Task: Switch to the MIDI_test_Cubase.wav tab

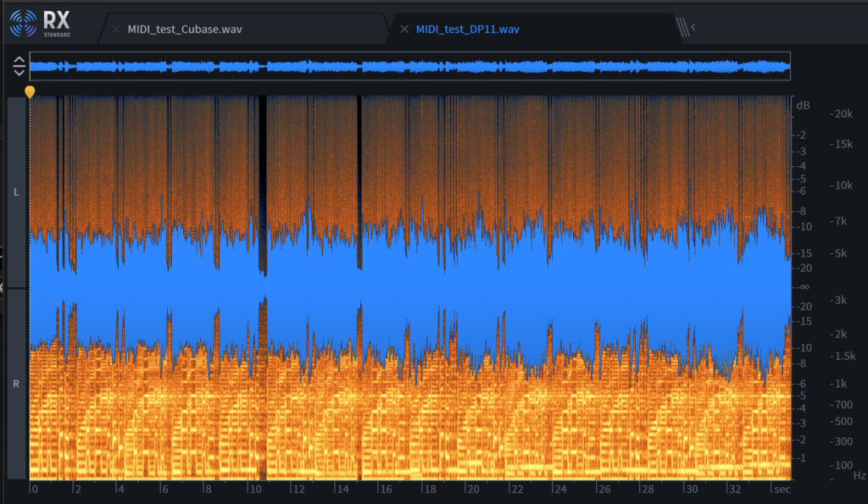Action: 184,29
